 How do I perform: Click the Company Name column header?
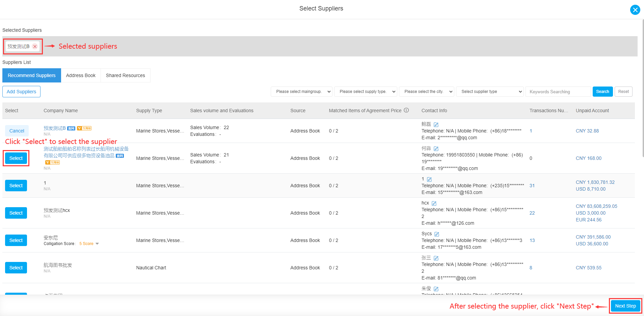click(x=60, y=111)
